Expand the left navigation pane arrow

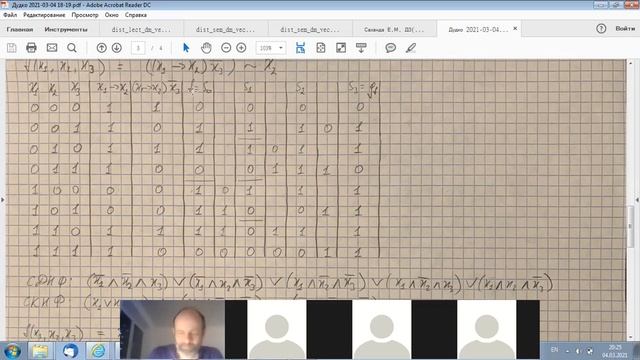pos(2,200)
